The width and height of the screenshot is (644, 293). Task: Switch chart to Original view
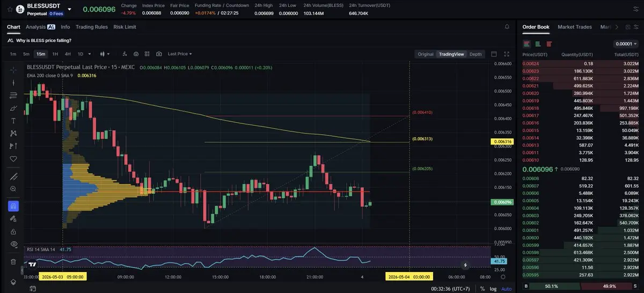pos(426,54)
